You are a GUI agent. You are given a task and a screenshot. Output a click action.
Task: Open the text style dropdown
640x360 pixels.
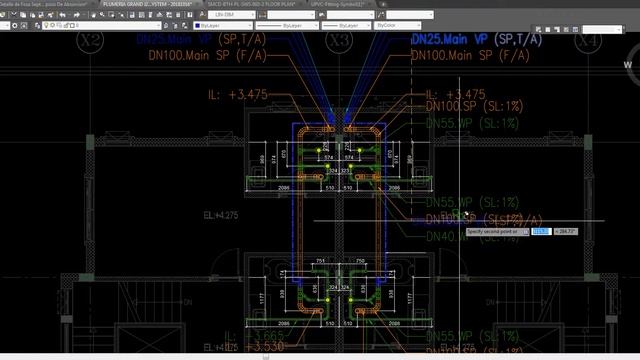click(x=231, y=15)
